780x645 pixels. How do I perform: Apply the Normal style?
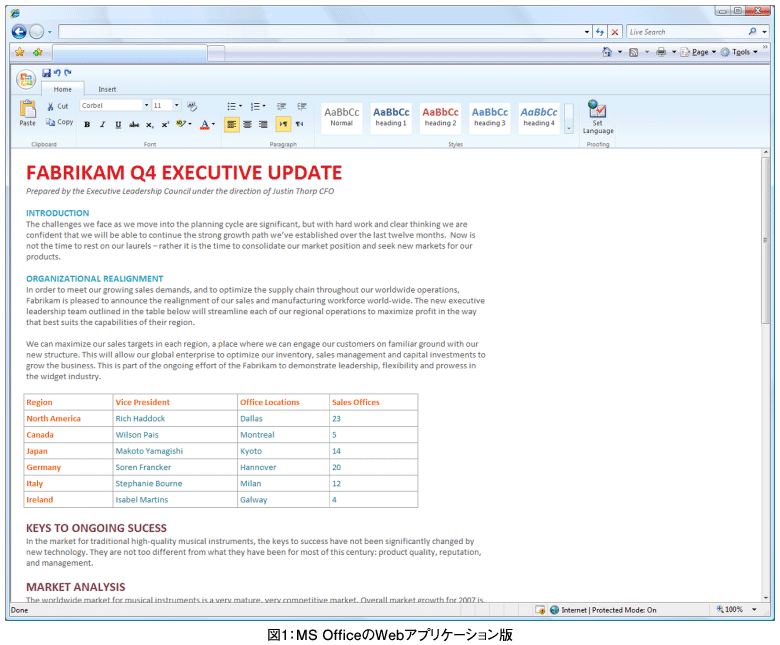(342, 118)
